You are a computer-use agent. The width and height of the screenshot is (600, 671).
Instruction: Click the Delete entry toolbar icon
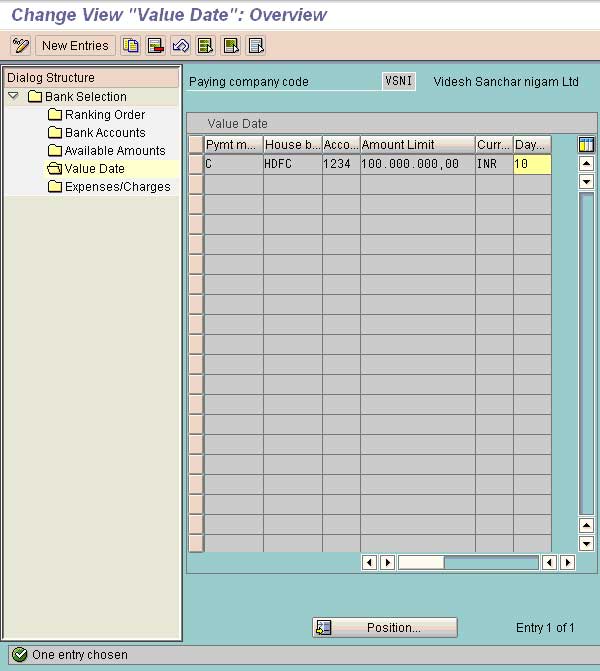point(156,45)
